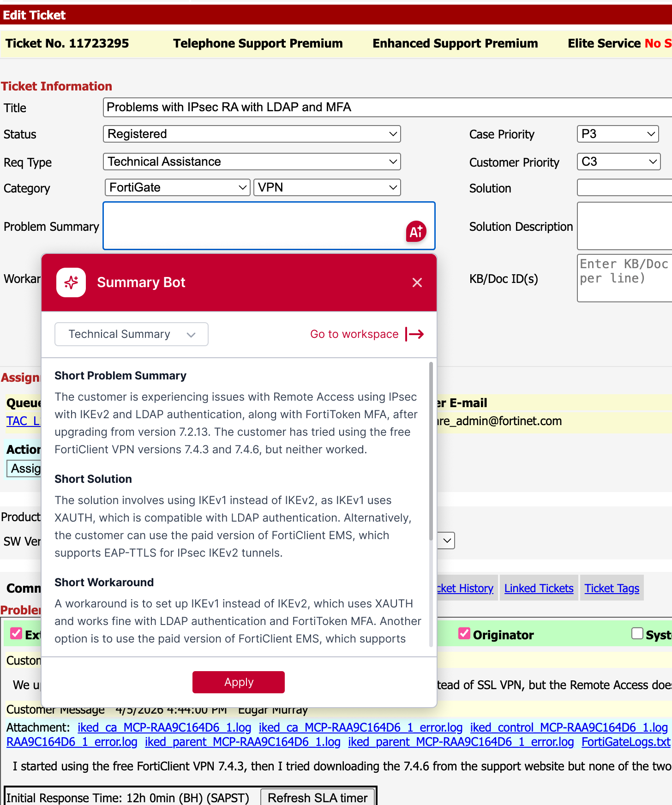Toggle the Ext checkbox in comments filter

pos(16,633)
